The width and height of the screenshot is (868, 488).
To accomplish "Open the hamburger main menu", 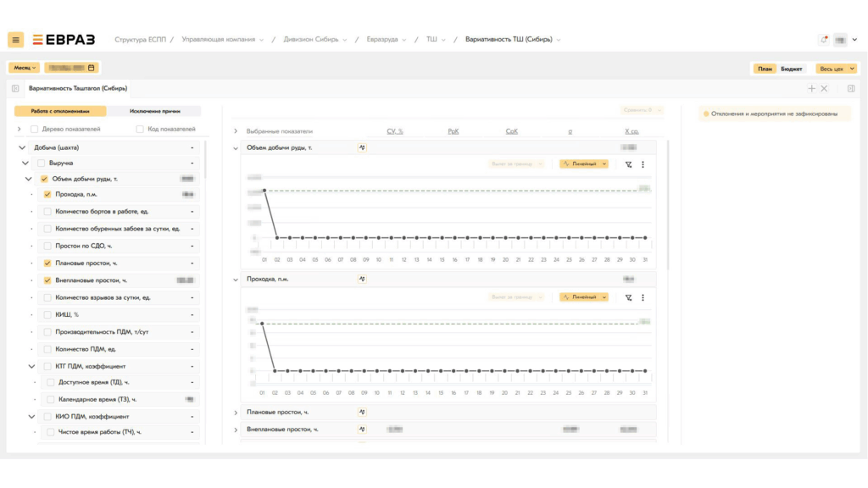I will click(x=16, y=40).
